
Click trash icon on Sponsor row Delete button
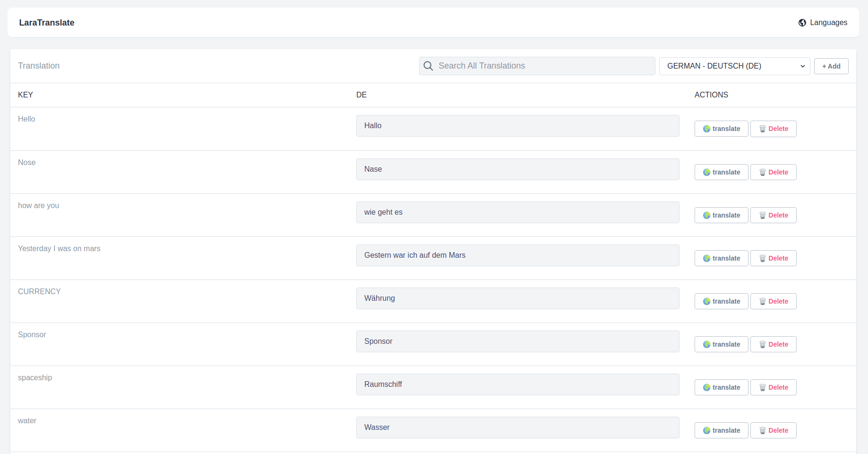pyautogui.click(x=763, y=344)
